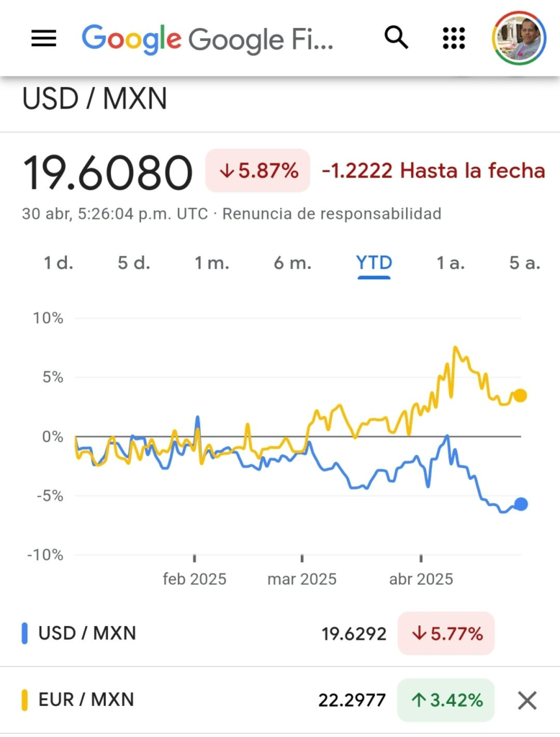The image size is (560, 737).
Task: Click the Google logo
Action: [x=131, y=38]
